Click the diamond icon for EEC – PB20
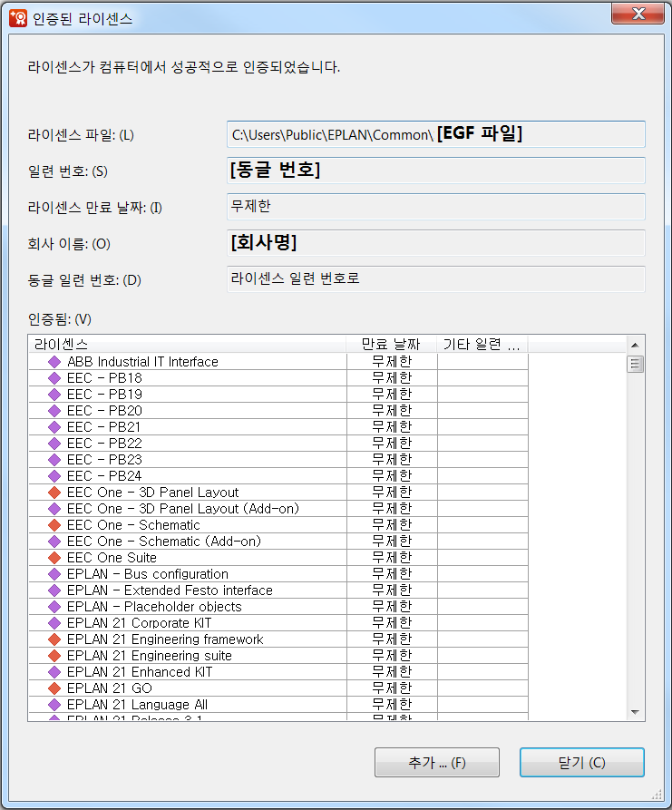Viewport: 672px width, 810px height. tap(54, 411)
